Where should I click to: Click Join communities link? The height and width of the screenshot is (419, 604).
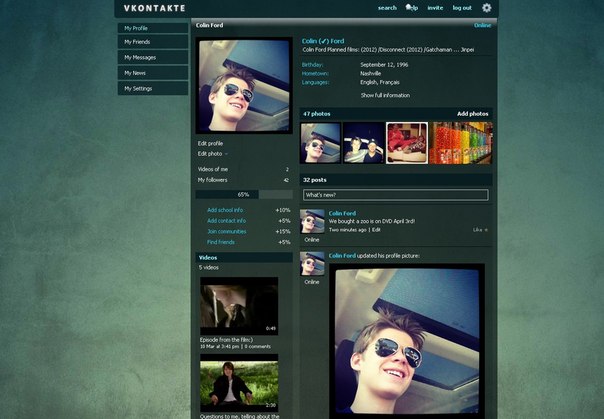tap(226, 231)
